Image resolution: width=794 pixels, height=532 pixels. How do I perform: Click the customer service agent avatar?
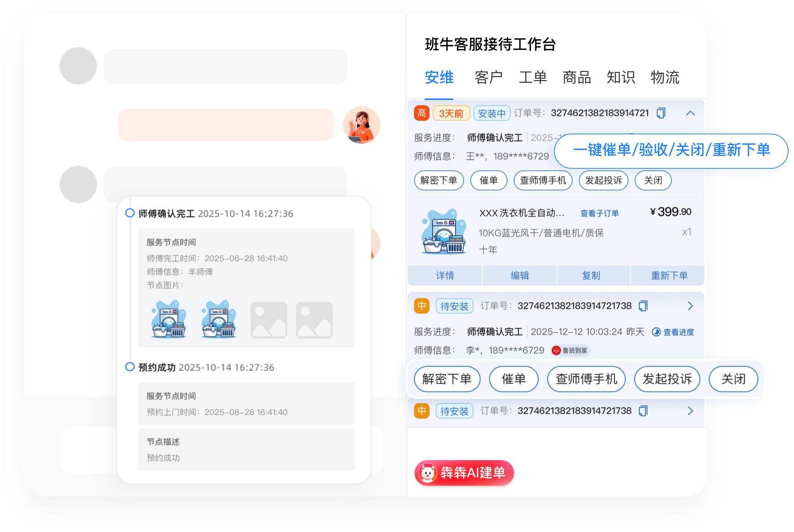point(361,125)
